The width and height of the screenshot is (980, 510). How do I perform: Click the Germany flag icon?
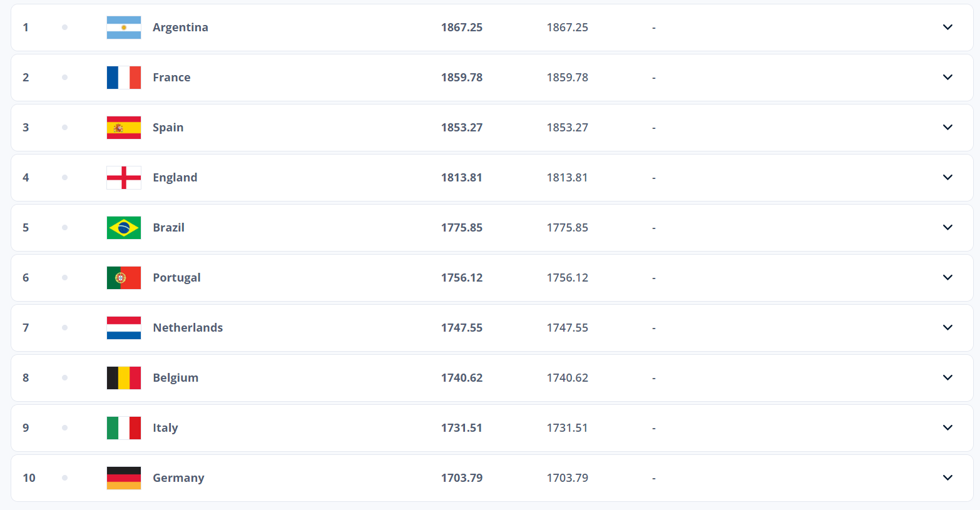click(124, 478)
